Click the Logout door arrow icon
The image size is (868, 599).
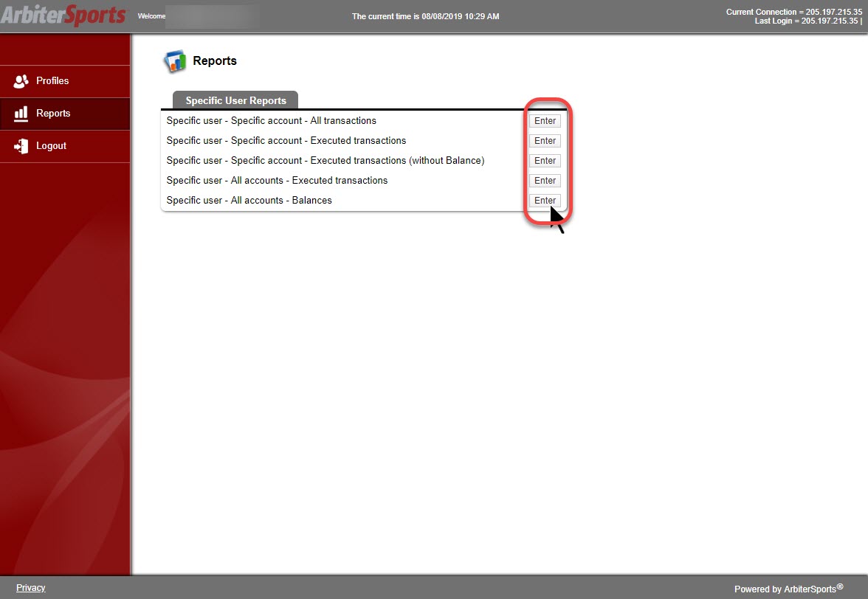pyautogui.click(x=21, y=146)
